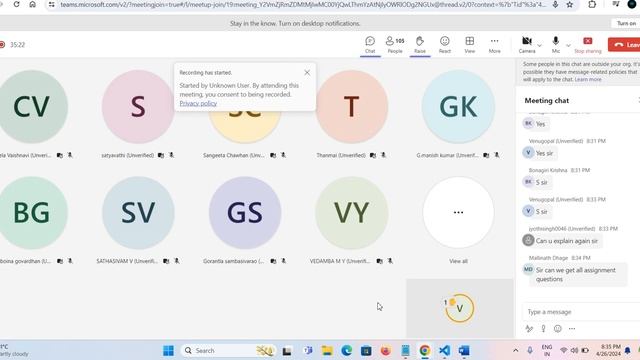The image size is (640, 360).
Task: Expand the Camera options dropdown arrow
Action: point(540,45)
